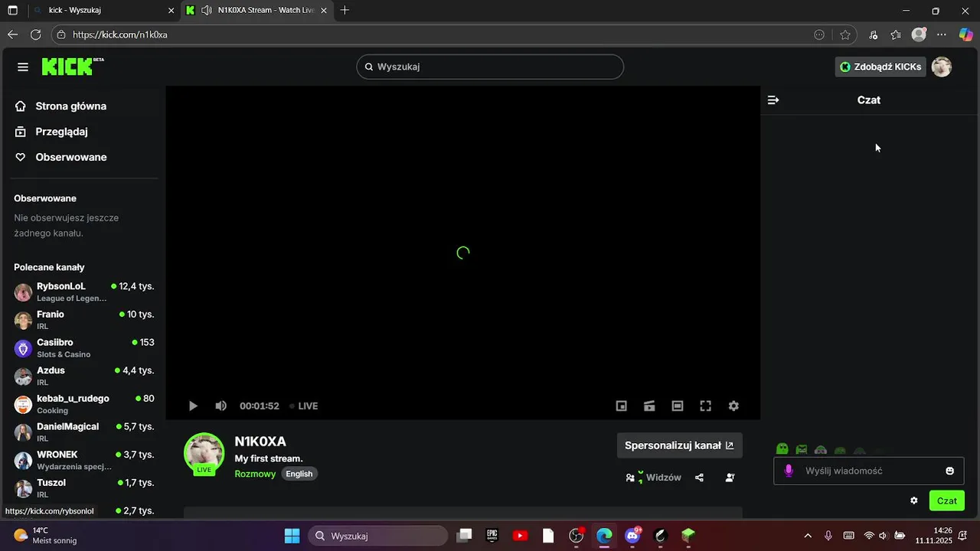
Task: Open the user profile avatar menu
Action: pos(942,67)
